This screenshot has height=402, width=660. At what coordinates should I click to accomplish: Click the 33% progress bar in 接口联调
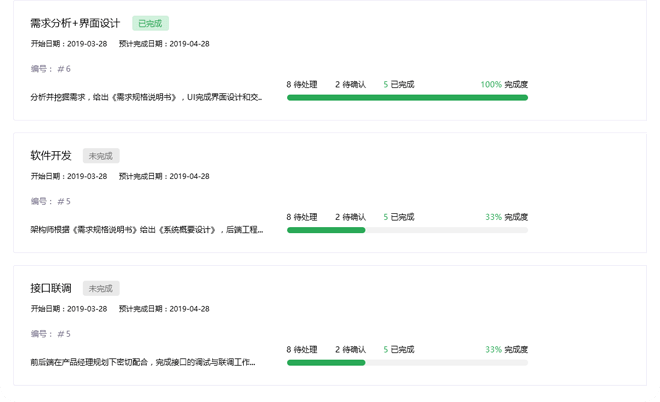pos(407,362)
